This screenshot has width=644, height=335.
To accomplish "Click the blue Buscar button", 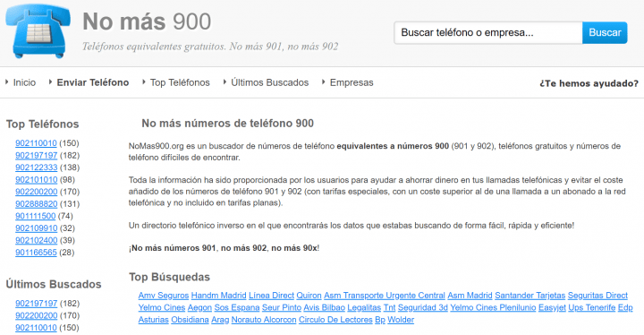I will 605,32.
